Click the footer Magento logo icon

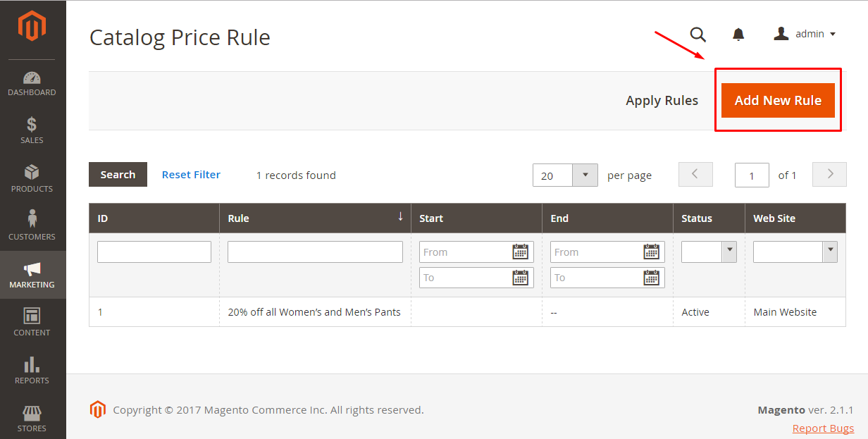97,409
